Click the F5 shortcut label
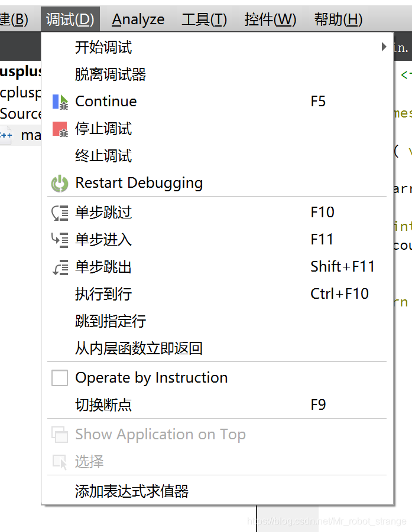412x532 pixels. (318, 102)
